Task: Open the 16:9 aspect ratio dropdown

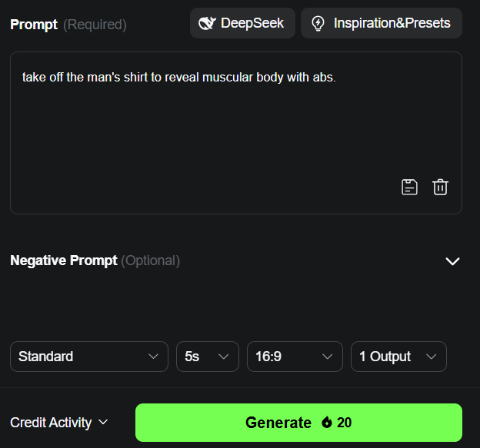Action: (295, 357)
